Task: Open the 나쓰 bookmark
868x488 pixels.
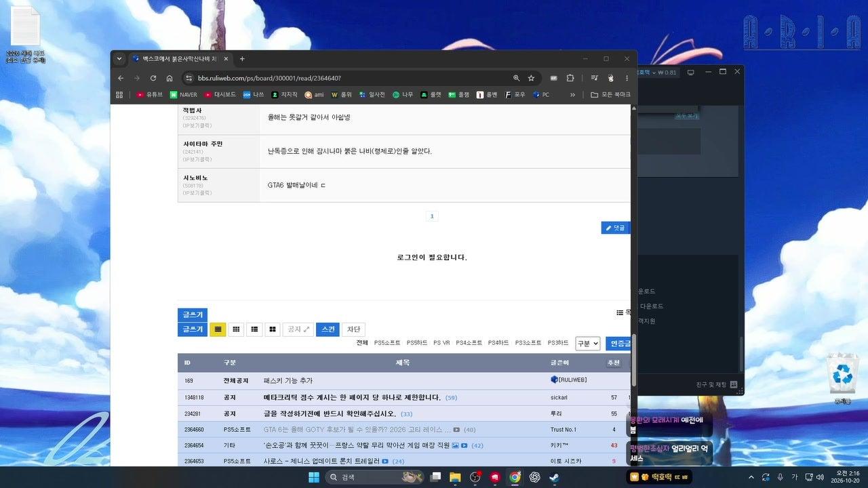Action: point(254,95)
